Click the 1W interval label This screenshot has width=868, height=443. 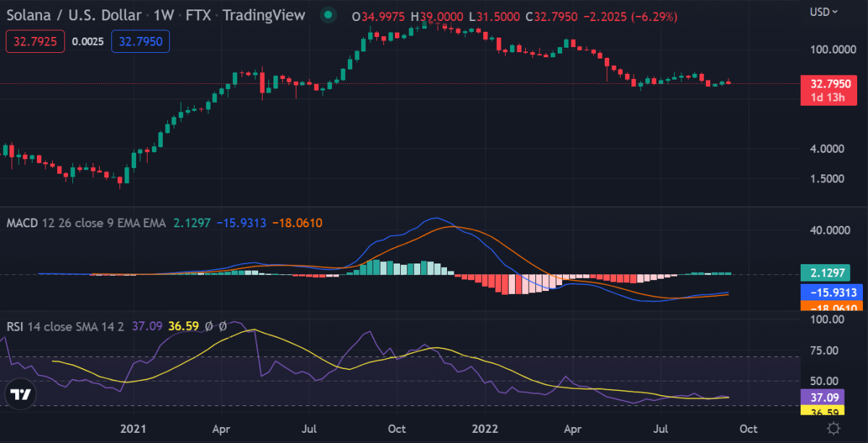[x=163, y=14]
